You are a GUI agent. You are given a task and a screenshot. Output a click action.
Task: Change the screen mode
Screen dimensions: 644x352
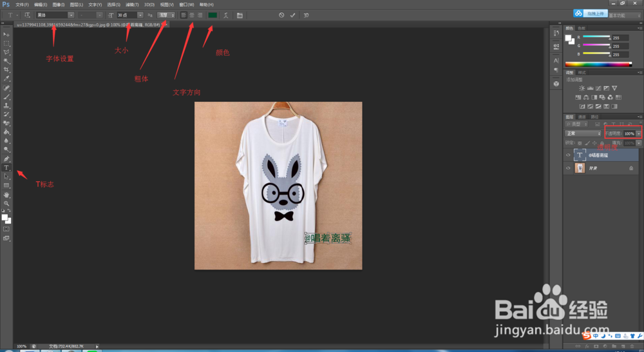point(6,238)
